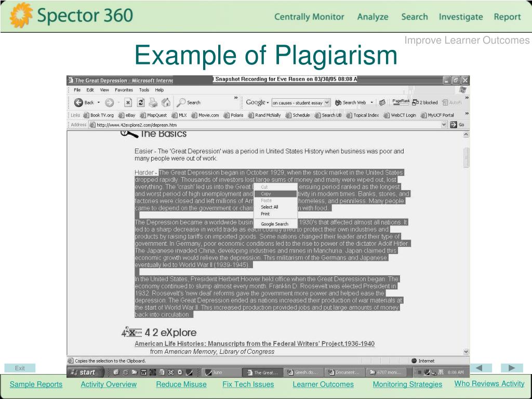Click the Stop loading icon
The width and height of the screenshot is (532, 399).
coord(128,102)
